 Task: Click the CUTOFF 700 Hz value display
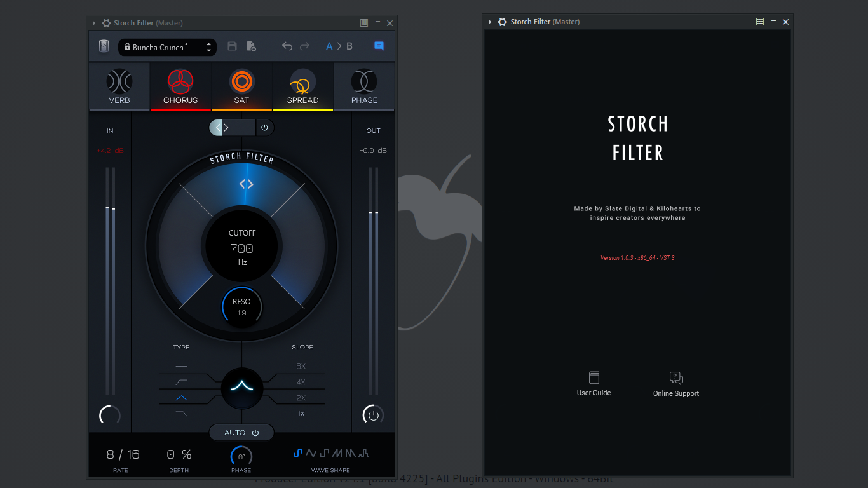(242, 248)
